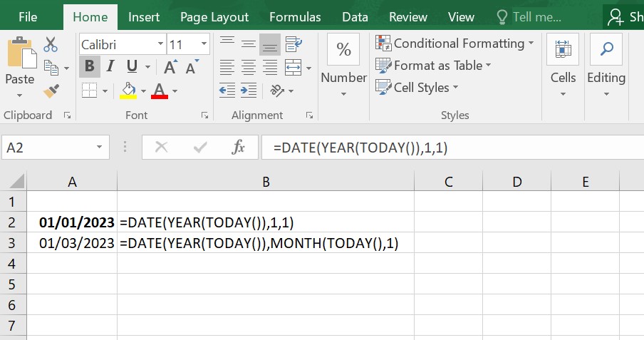
Task: Align text right
Action: pyautogui.click(x=270, y=68)
